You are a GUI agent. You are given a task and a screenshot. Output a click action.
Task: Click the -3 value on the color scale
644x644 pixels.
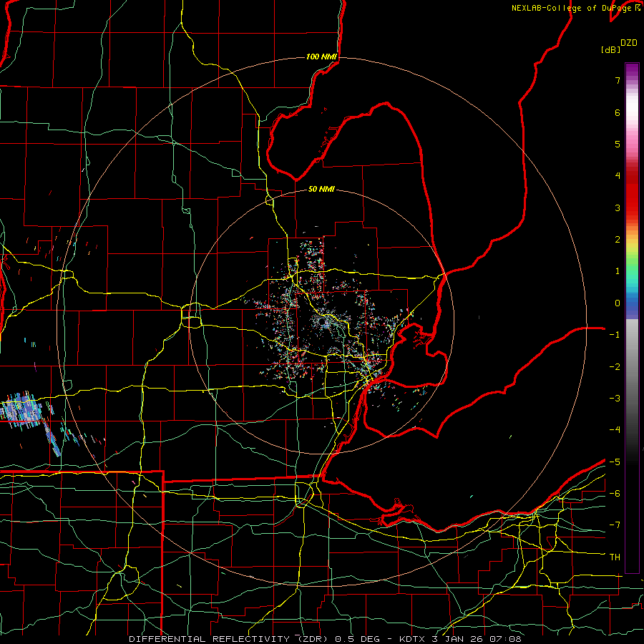[x=615, y=399]
